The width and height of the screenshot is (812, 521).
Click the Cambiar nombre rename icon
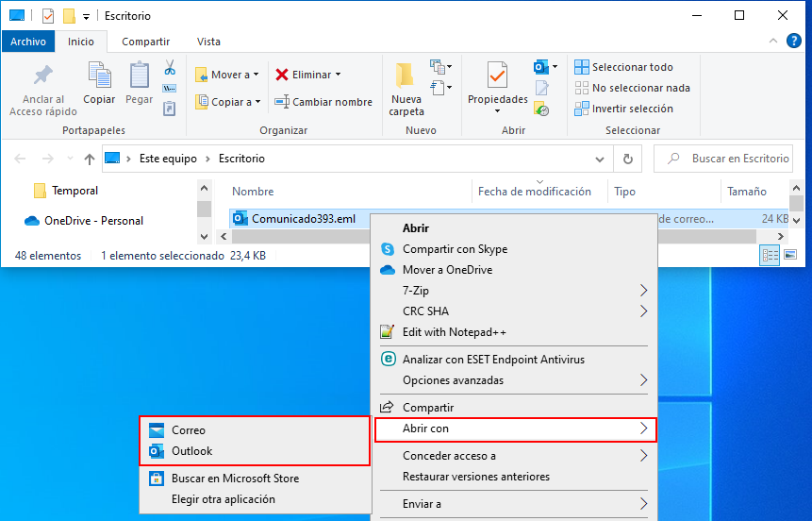point(282,102)
